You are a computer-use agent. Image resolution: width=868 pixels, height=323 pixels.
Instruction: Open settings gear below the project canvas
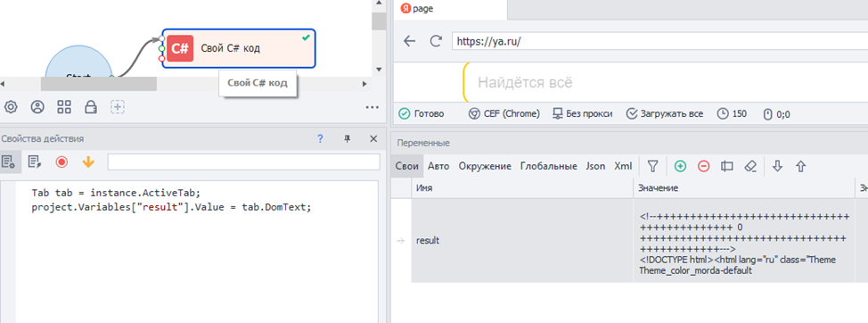pos(10,107)
